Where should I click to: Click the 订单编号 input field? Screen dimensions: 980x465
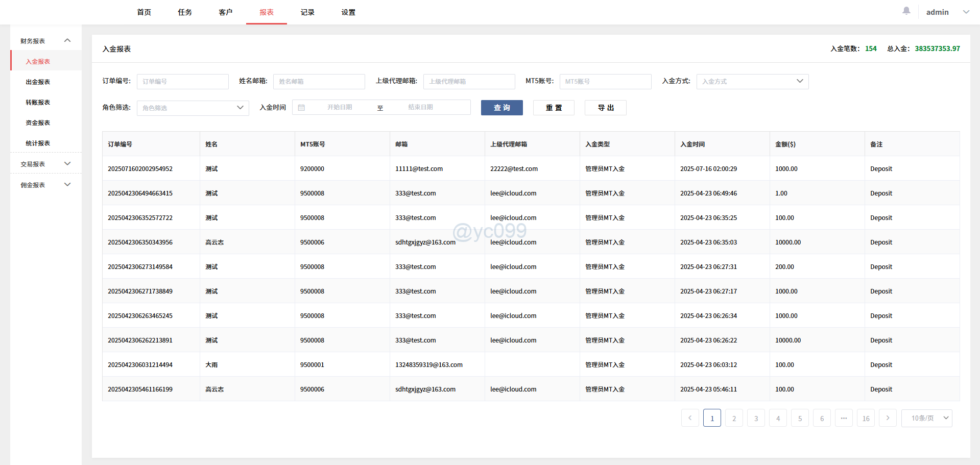click(182, 81)
